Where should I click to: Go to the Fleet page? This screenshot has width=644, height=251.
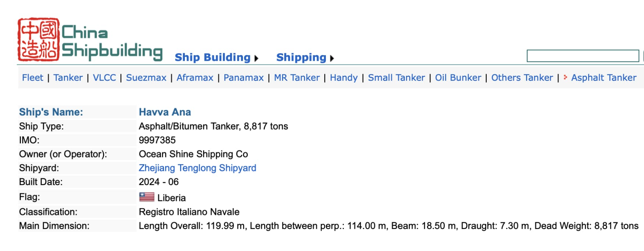point(33,77)
